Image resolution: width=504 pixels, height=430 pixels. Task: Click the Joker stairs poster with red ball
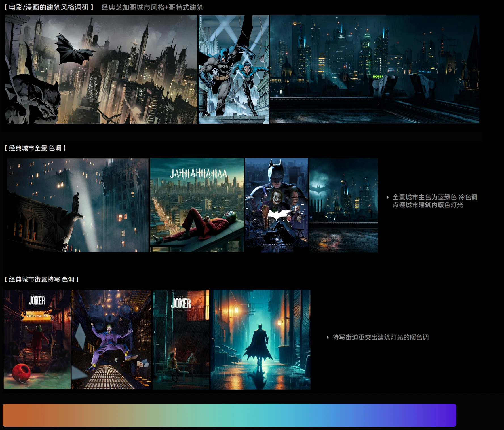(37, 339)
